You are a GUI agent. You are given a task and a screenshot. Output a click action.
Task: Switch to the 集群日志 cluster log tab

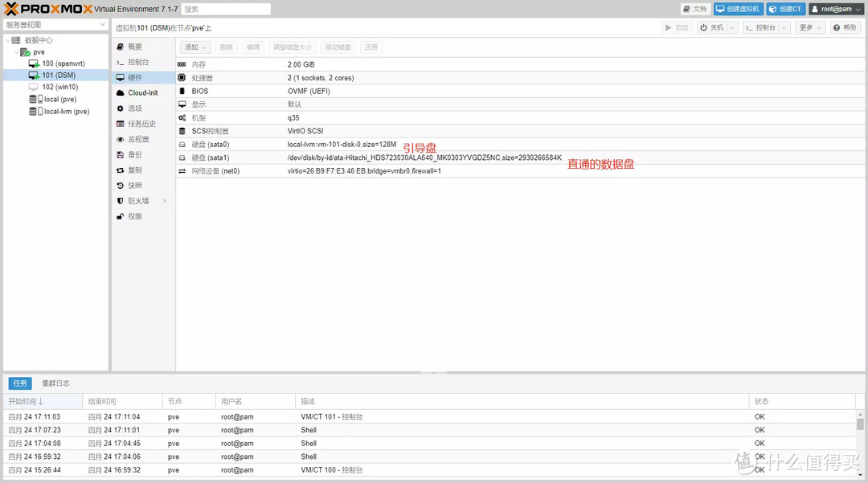56,383
